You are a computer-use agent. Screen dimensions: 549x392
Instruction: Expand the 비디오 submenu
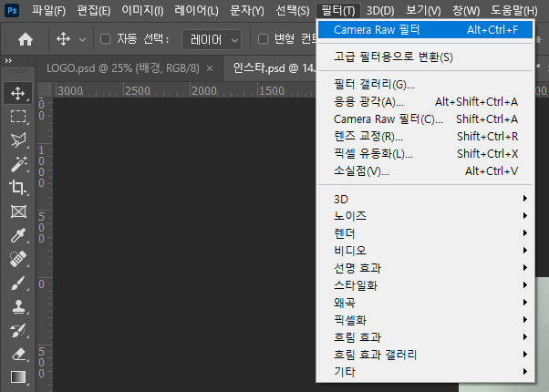(x=425, y=251)
